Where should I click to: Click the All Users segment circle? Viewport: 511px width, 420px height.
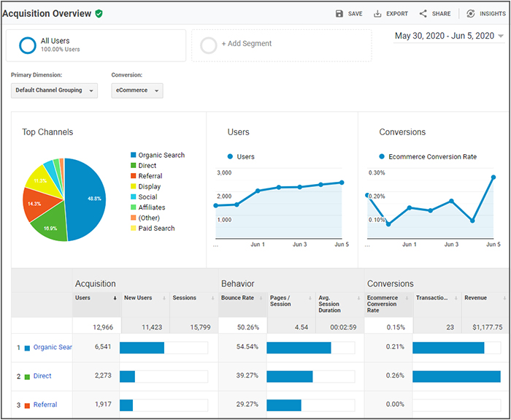point(28,45)
